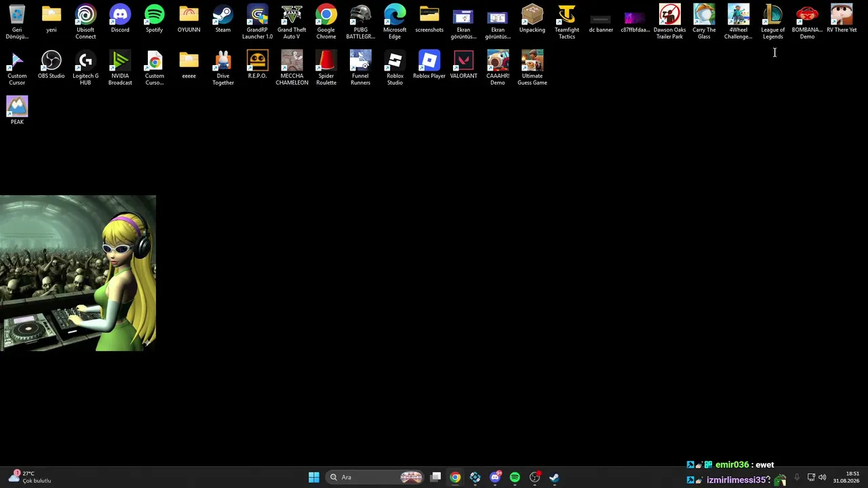Select the Unpacking game icon
This screenshot has width=868, height=488.
click(x=532, y=19)
